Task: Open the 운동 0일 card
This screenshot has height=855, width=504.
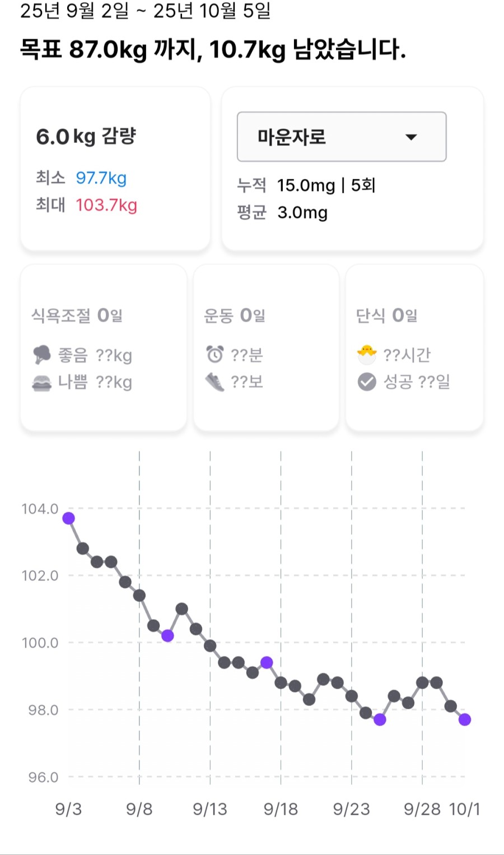Action: pos(266,347)
